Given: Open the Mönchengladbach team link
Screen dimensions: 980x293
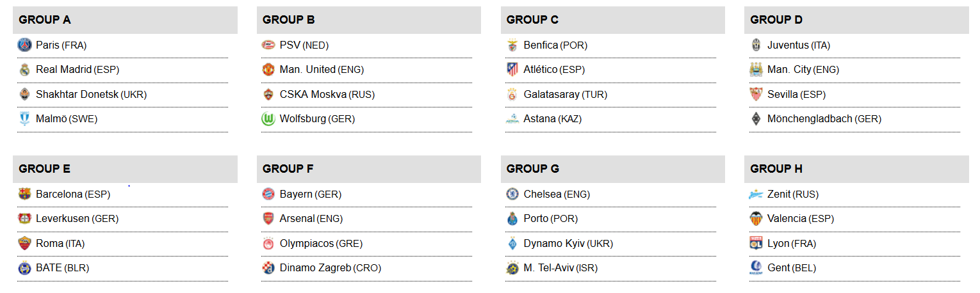Looking at the screenshot, I should [810, 119].
